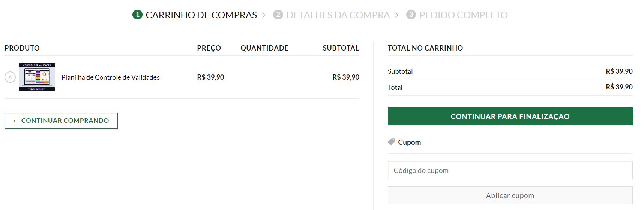This screenshot has width=644, height=210.
Task: Click chevron after Carrinho de Compras
Action: pyautogui.click(x=264, y=15)
